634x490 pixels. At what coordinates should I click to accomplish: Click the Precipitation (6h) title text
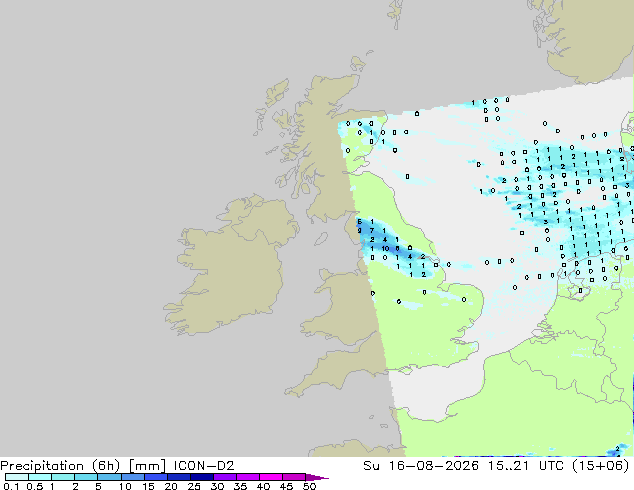point(60,466)
